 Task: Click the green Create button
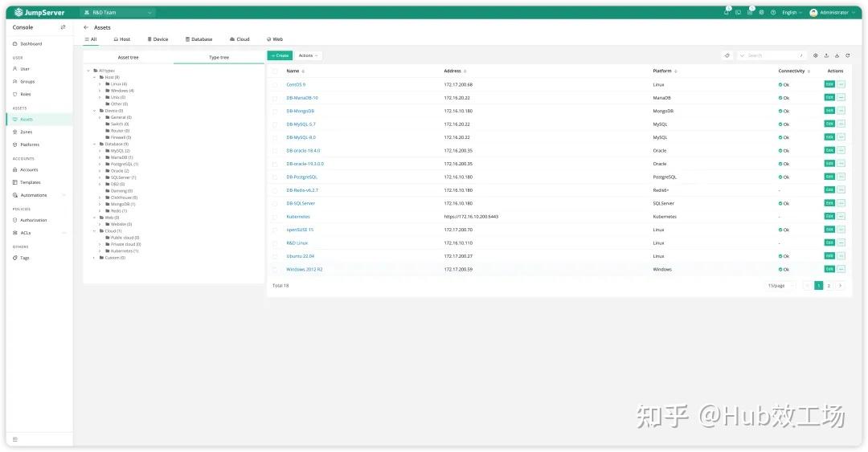pyautogui.click(x=280, y=55)
